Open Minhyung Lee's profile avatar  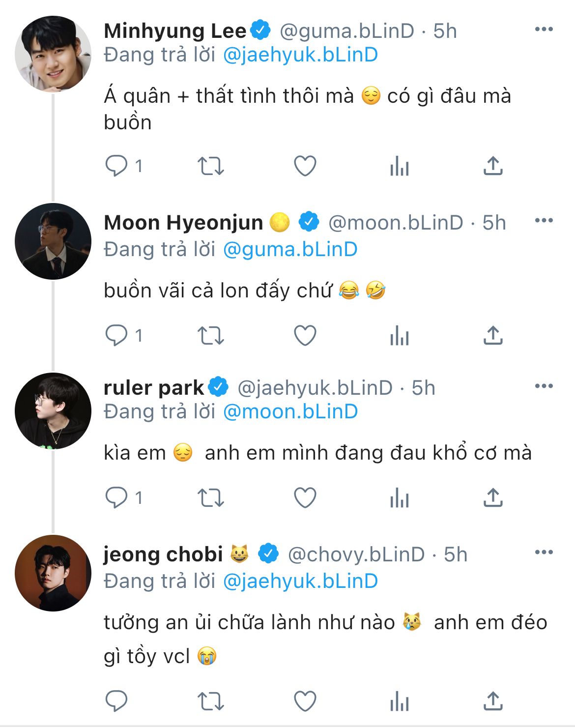53,54
